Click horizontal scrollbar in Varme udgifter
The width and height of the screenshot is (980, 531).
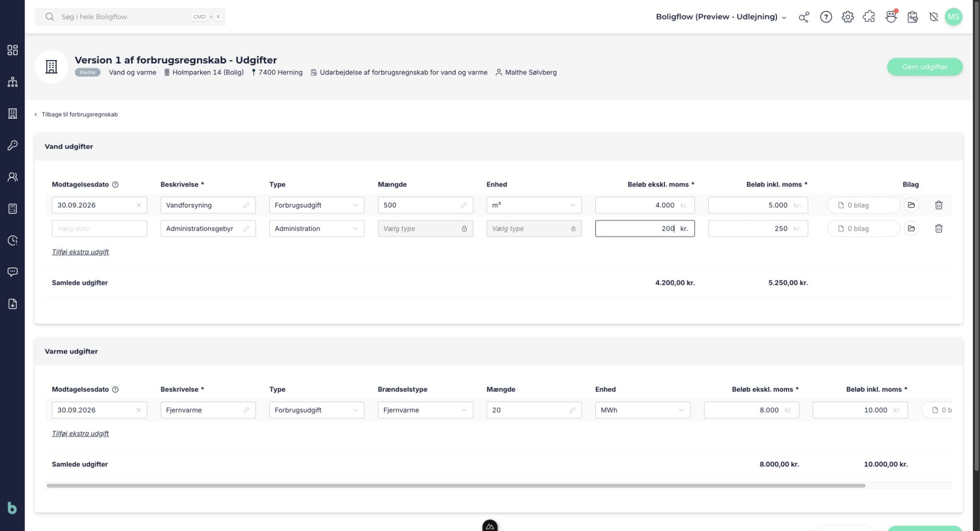point(456,485)
